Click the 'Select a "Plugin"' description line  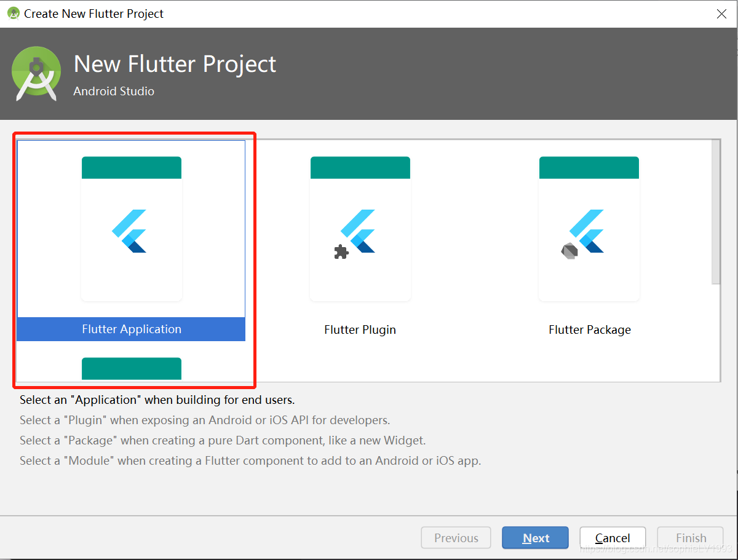click(205, 420)
